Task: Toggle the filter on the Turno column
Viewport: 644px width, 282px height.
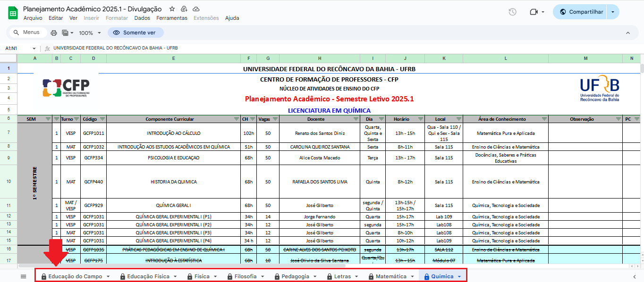Action: point(76,119)
